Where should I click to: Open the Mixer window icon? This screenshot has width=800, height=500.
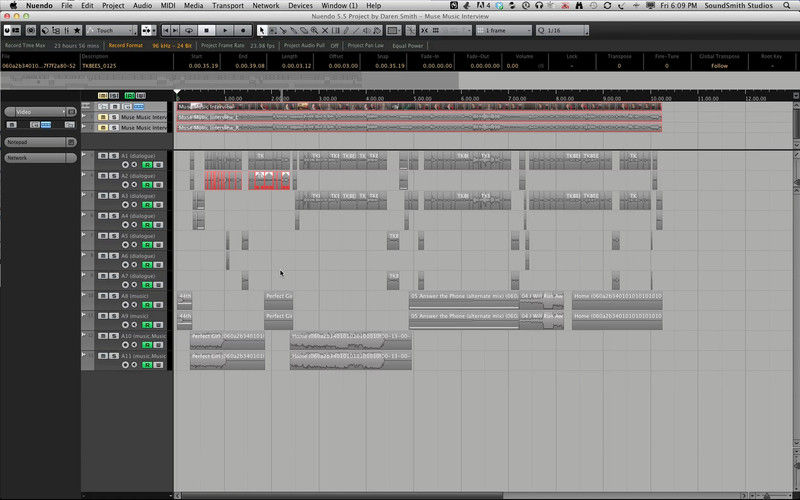tap(66, 31)
